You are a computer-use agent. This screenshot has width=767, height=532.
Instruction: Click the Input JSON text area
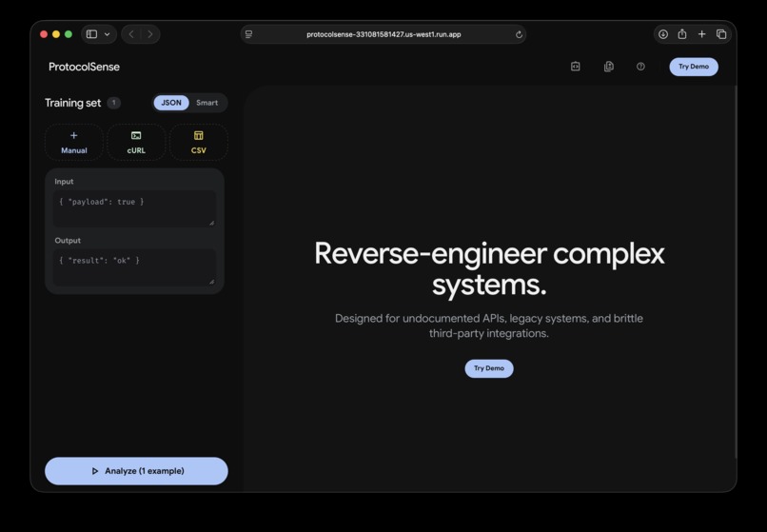click(134, 208)
